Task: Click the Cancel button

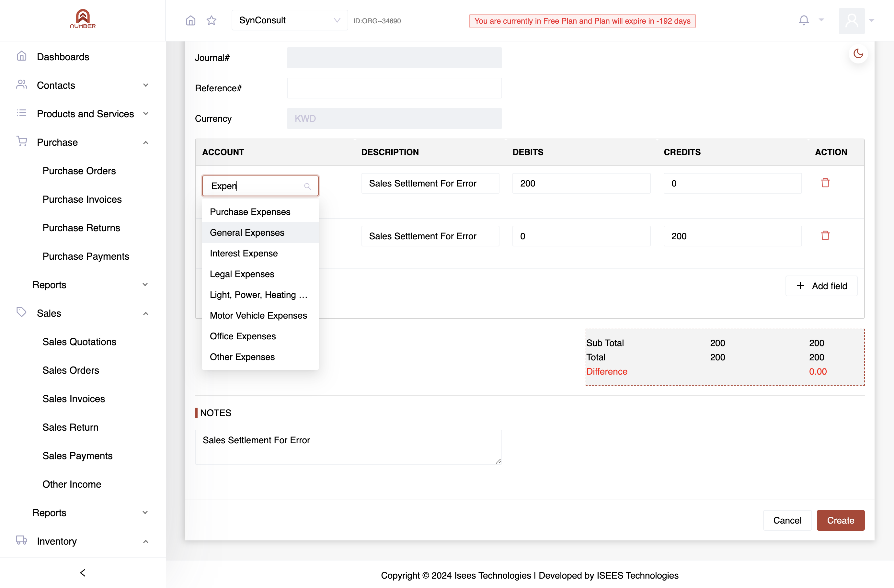Action: 787,520
